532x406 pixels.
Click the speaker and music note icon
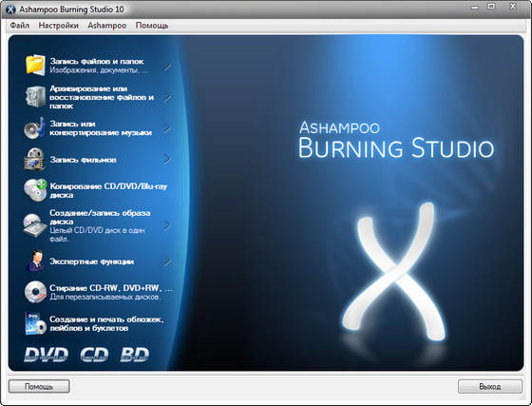35,128
